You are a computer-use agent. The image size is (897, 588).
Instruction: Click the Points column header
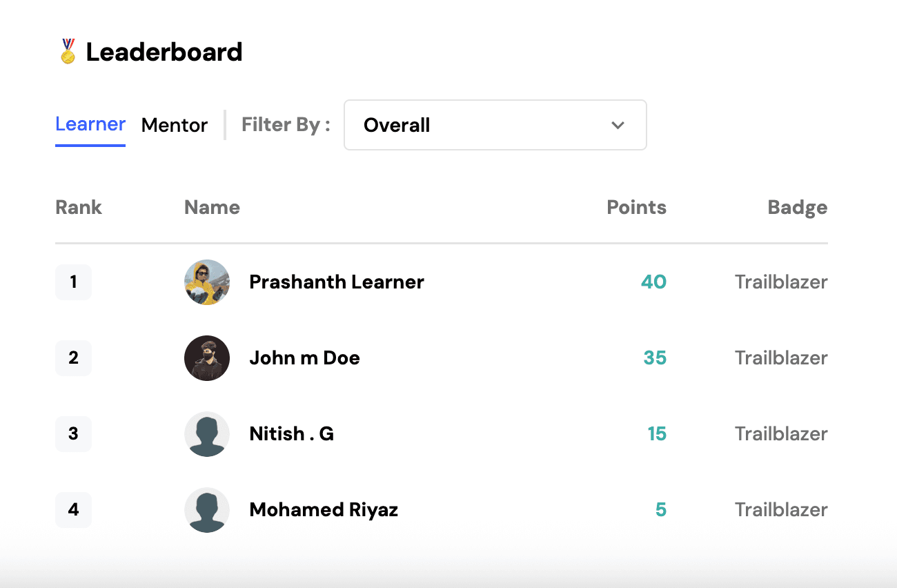pos(636,208)
